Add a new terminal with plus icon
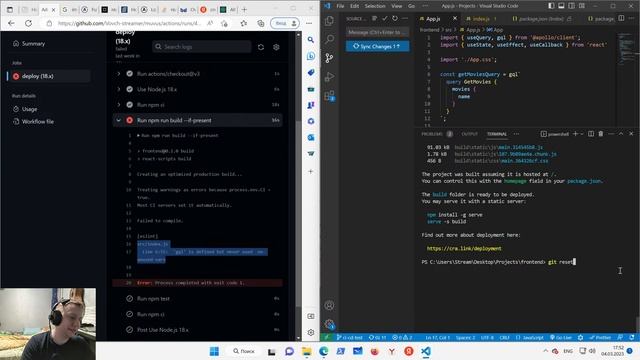The height and width of the screenshot is (360, 640). [x=576, y=134]
